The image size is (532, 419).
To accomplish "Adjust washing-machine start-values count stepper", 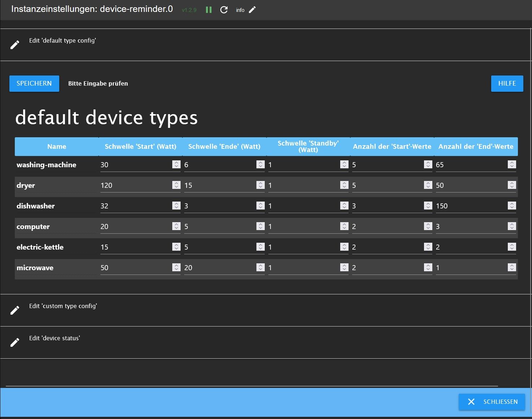I will tap(428, 164).
